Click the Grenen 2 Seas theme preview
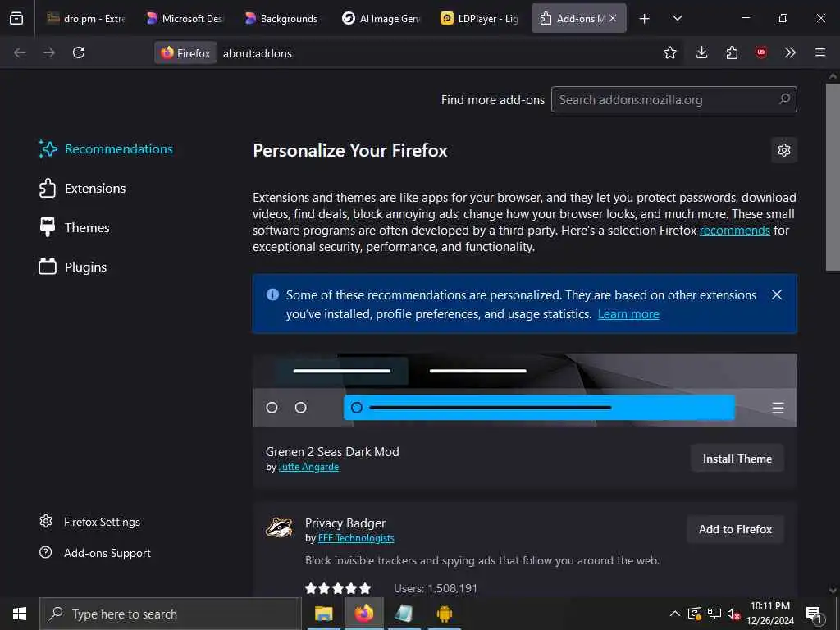Image resolution: width=840 pixels, height=630 pixels. pos(524,390)
